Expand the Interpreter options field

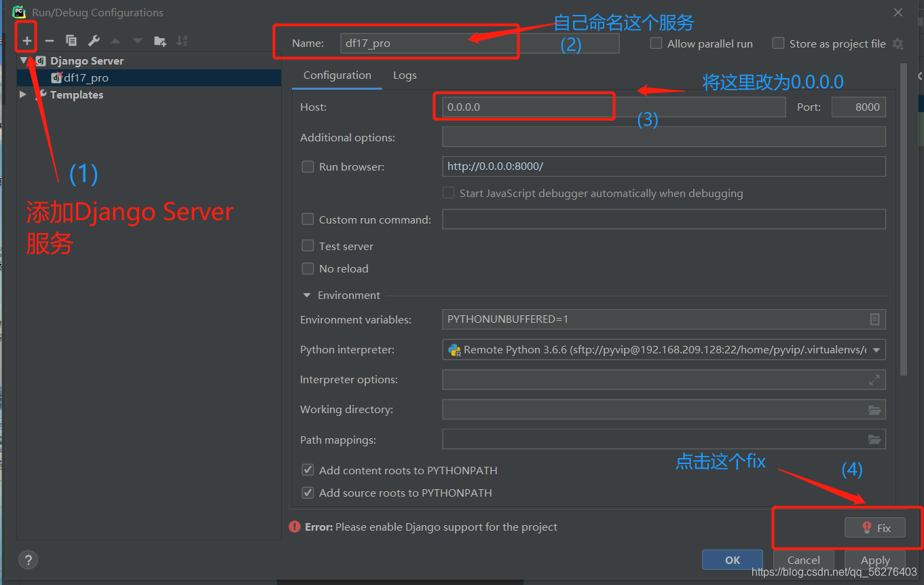pyautogui.click(x=874, y=380)
